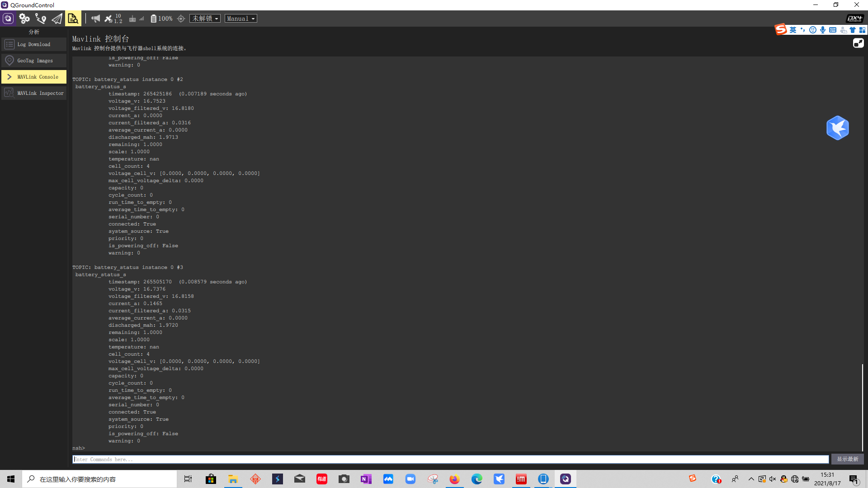Select Log Download in sidebar
Viewport: 868px width, 488px height.
pos(34,44)
